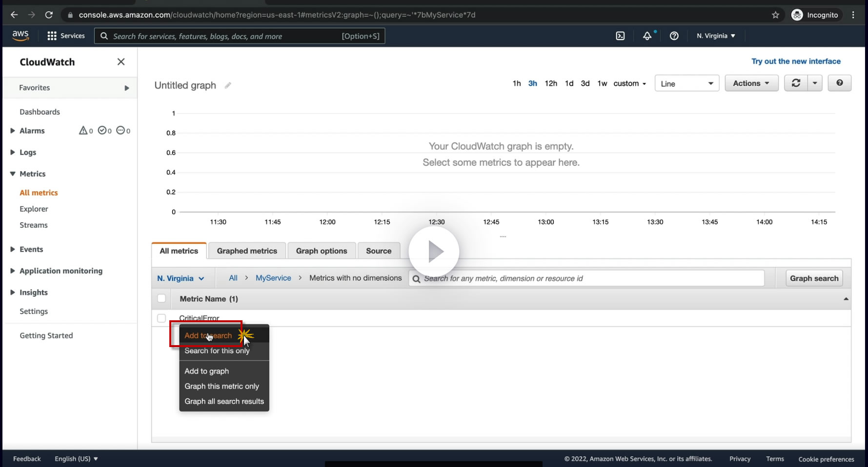
Task: Expand the Alarms tree section
Action: (x=13, y=131)
